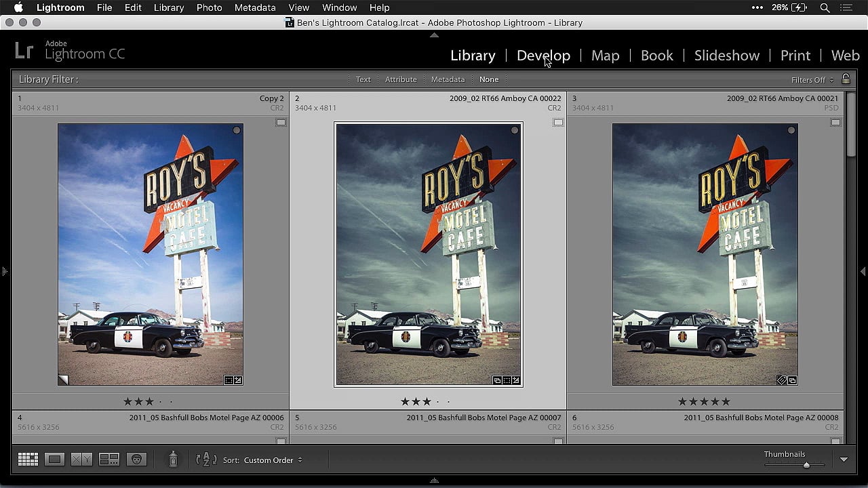Open the Window menu

(340, 7)
